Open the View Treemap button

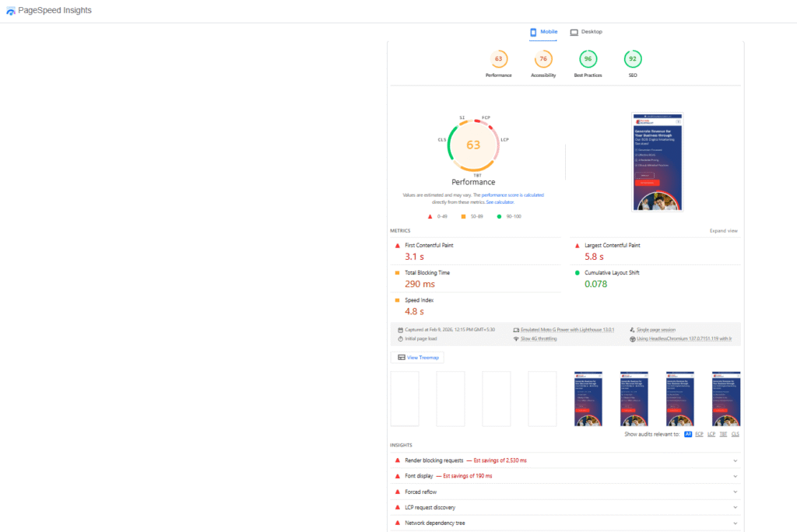[x=418, y=358]
